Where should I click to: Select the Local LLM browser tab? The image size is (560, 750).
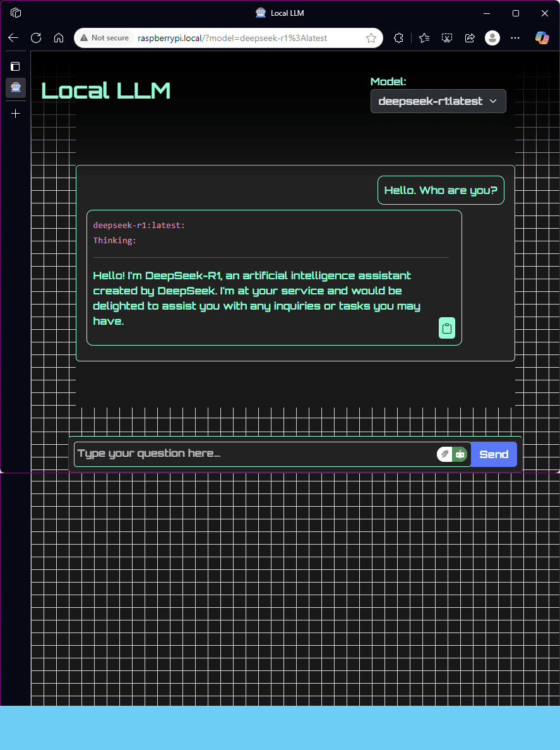[x=280, y=13]
